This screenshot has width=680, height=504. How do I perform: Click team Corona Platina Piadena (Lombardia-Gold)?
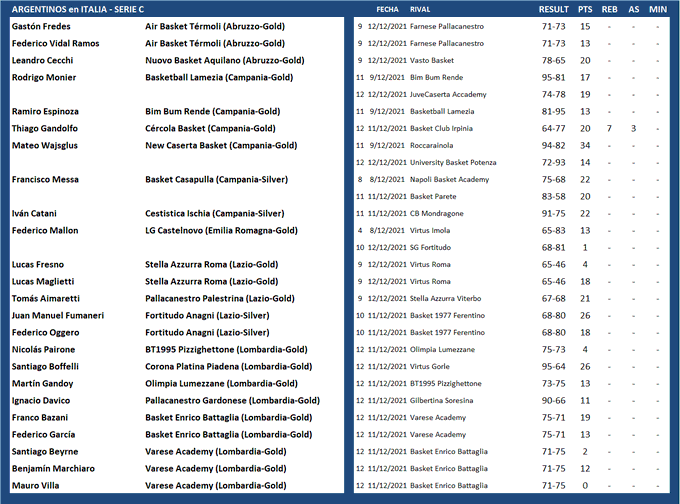229,367
